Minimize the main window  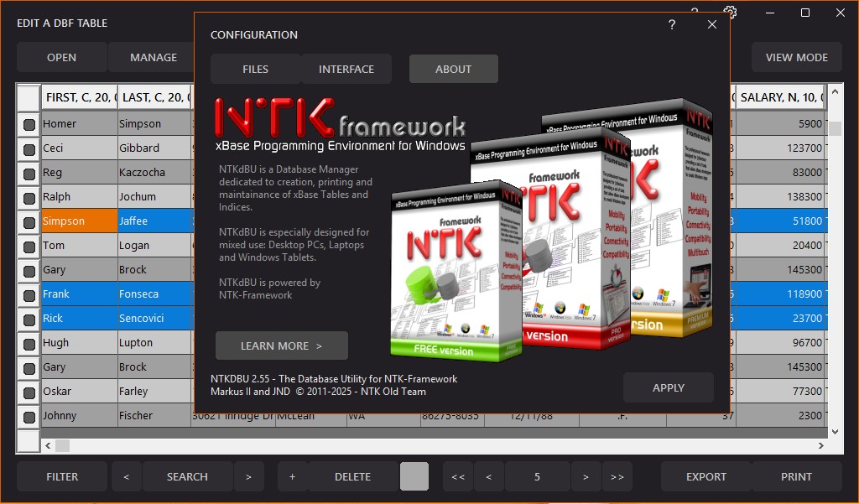click(x=770, y=12)
